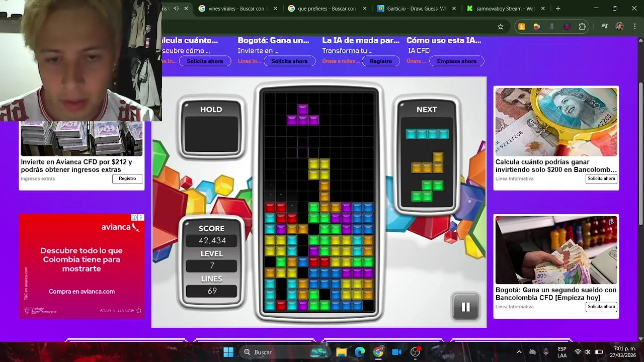Click the 'Registro' button in the top banner
Screen dimensions: 644x362
click(381, 61)
